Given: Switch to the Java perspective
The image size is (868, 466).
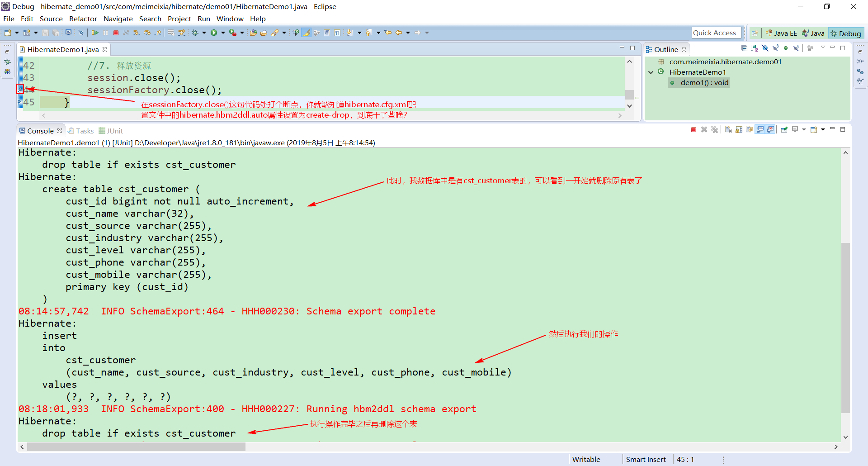Looking at the screenshot, I should pyautogui.click(x=813, y=33).
